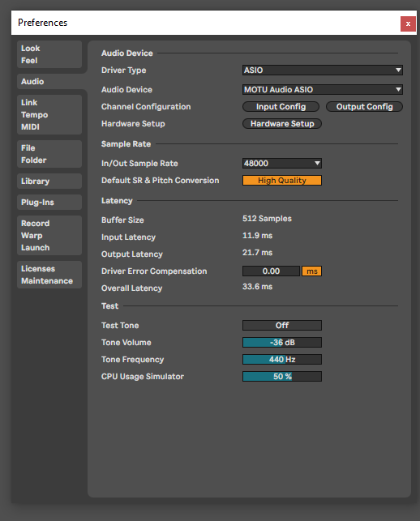Image resolution: width=420 pixels, height=521 pixels.
Task: Open Hardware Setup button
Action: pyautogui.click(x=281, y=124)
